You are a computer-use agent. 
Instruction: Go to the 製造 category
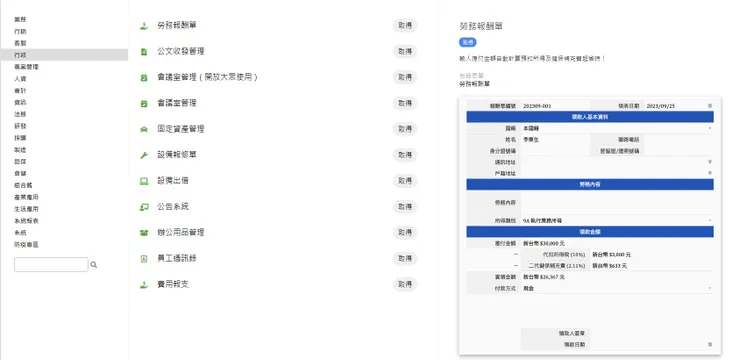pyautogui.click(x=20, y=150)
